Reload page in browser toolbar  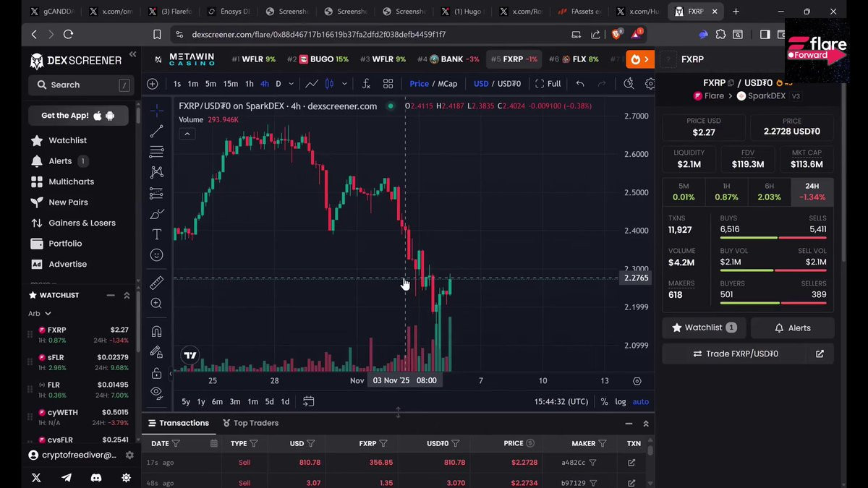click(68, 34)
